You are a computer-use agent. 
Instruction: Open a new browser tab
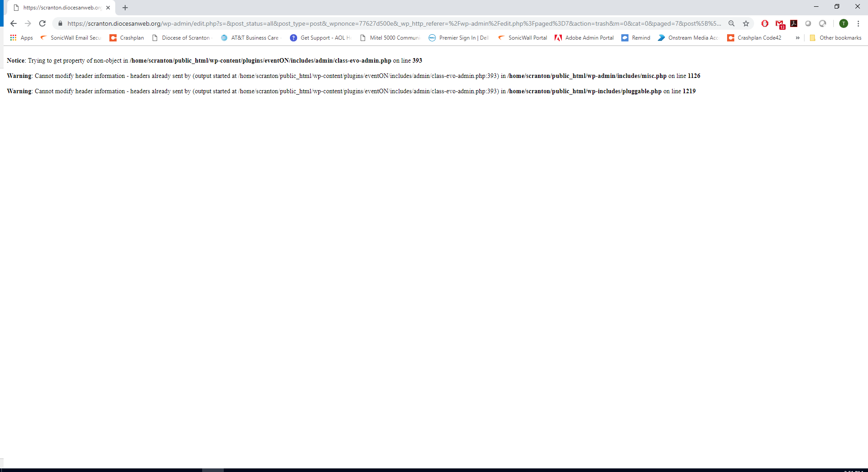(125, 8)
